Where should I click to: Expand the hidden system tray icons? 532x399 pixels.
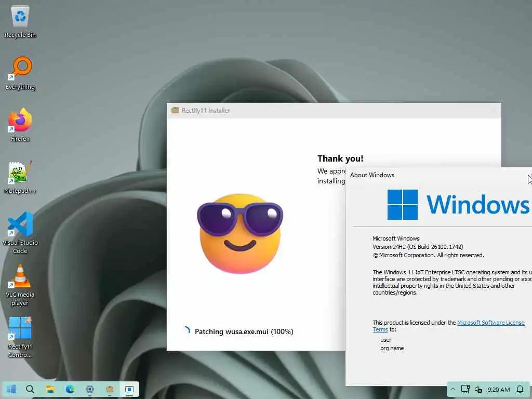453,389
